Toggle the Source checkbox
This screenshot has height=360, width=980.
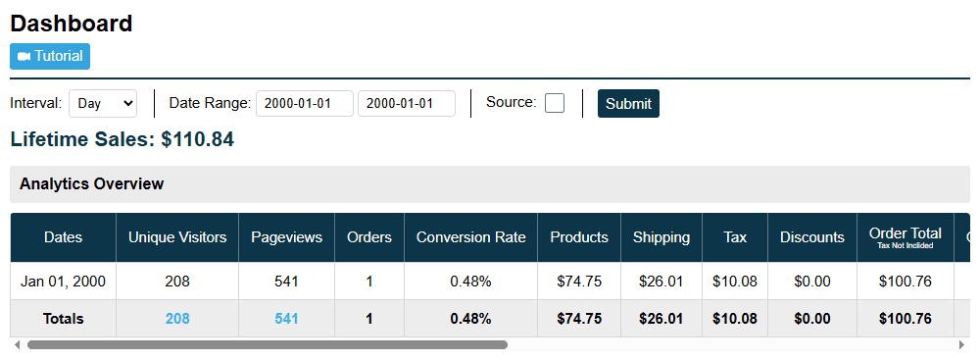click(555, 103)
